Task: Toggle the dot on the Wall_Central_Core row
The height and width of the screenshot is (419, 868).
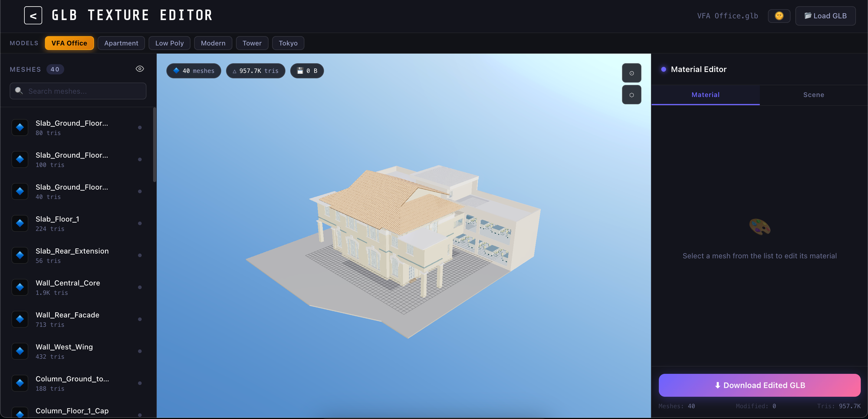Action: [140, 287]
